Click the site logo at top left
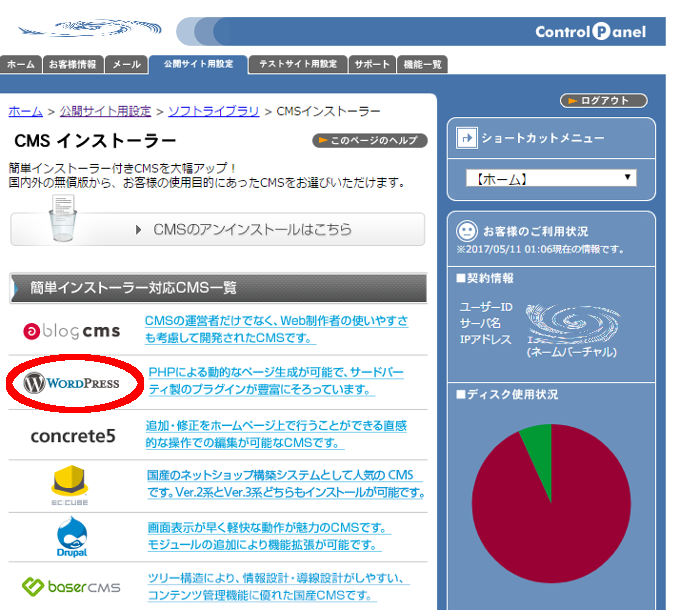Image resolution: width=700 pixels, height=610 pixels. click(x=90, y=29)
